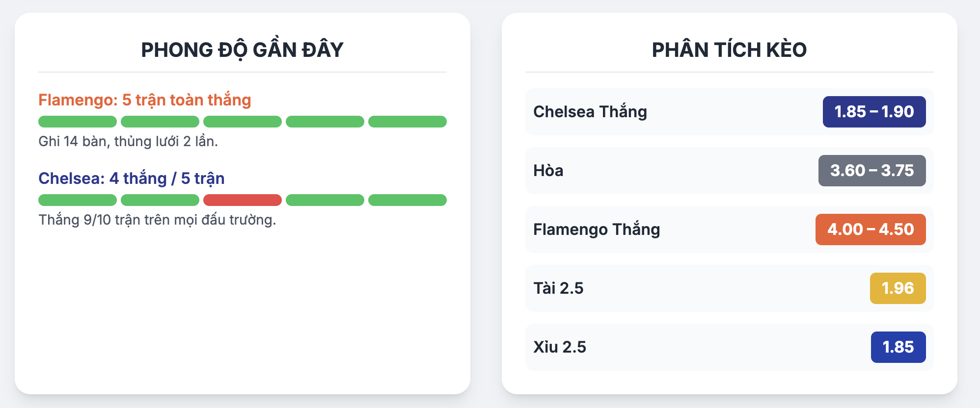The height and width of the screenshot is (408, 980).
Task: Select the 'Chelsea Thắng' row label
Action: pyautogui.click(x=590, y=112)
